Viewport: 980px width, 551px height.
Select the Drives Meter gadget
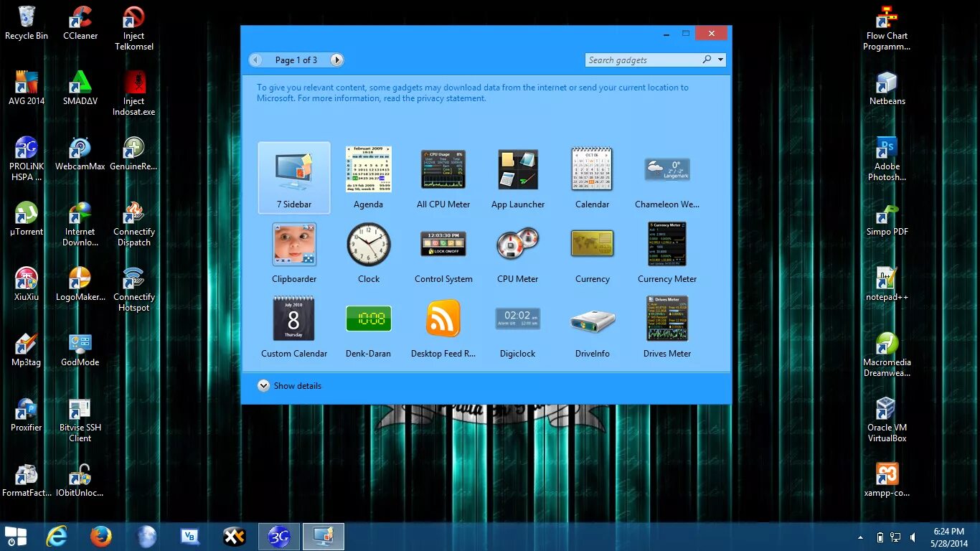tap(666, 319)
